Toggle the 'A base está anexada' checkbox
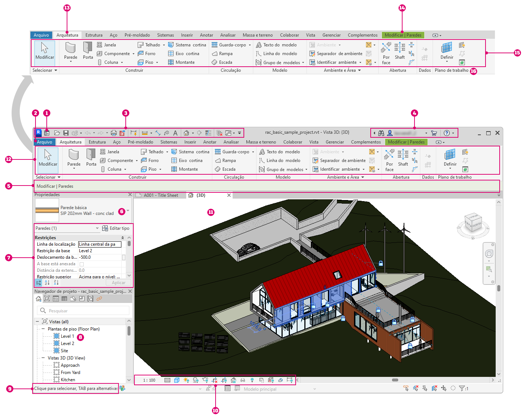Image resolution: width=529 pixels, height=420 pixels. pos(82,264)
